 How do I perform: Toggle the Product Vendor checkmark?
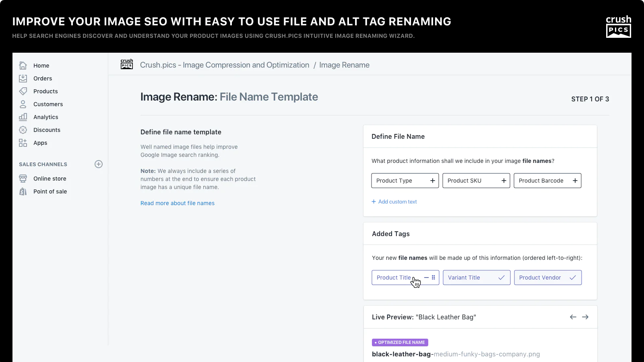[x=573, y=278]
